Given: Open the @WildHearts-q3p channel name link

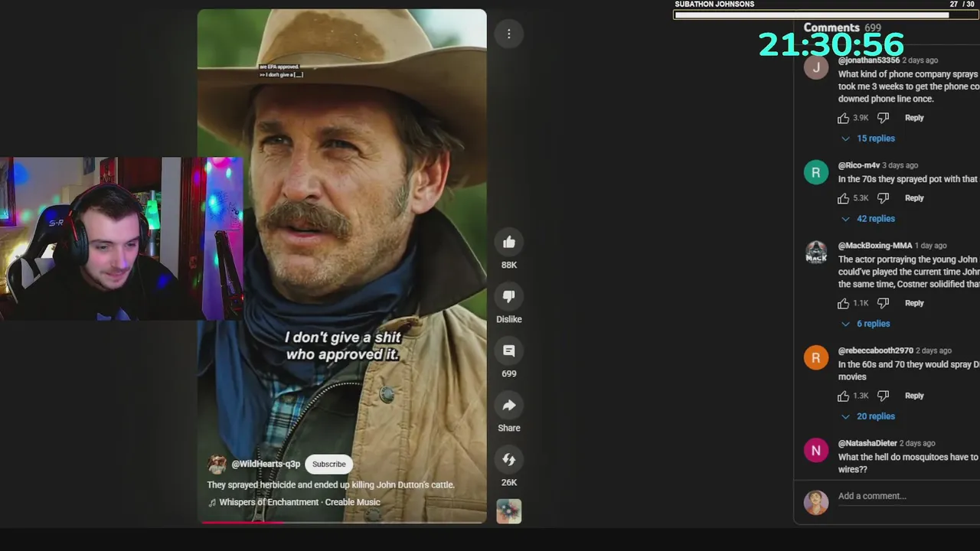Looking at the screenshot, I should [266, 464].
